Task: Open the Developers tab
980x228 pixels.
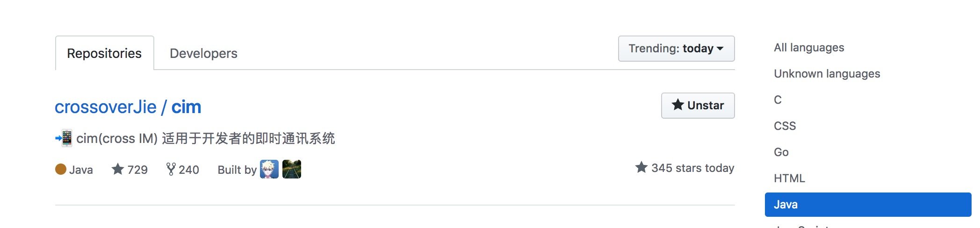Action: (203, 53)
